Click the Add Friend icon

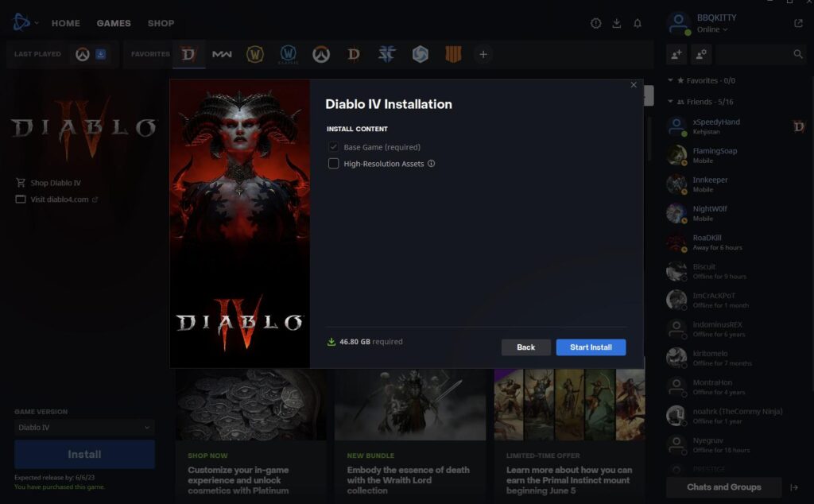click(676, 54)
